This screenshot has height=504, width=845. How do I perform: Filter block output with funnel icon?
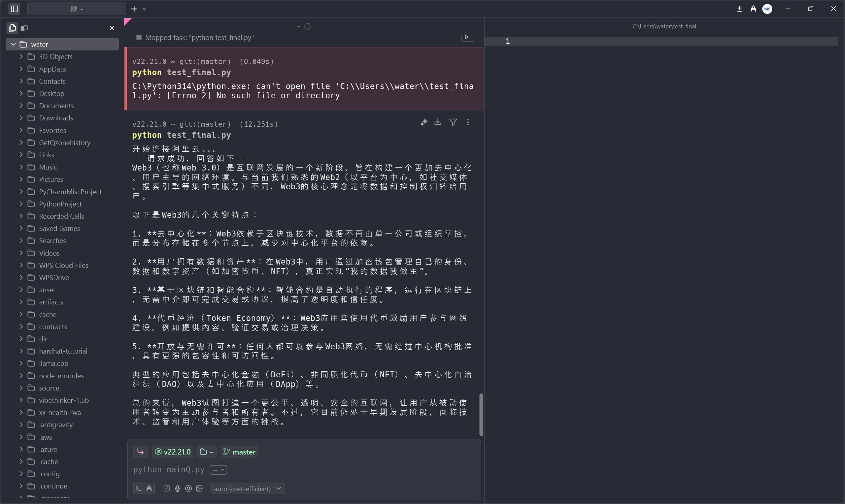pos(453,122)
